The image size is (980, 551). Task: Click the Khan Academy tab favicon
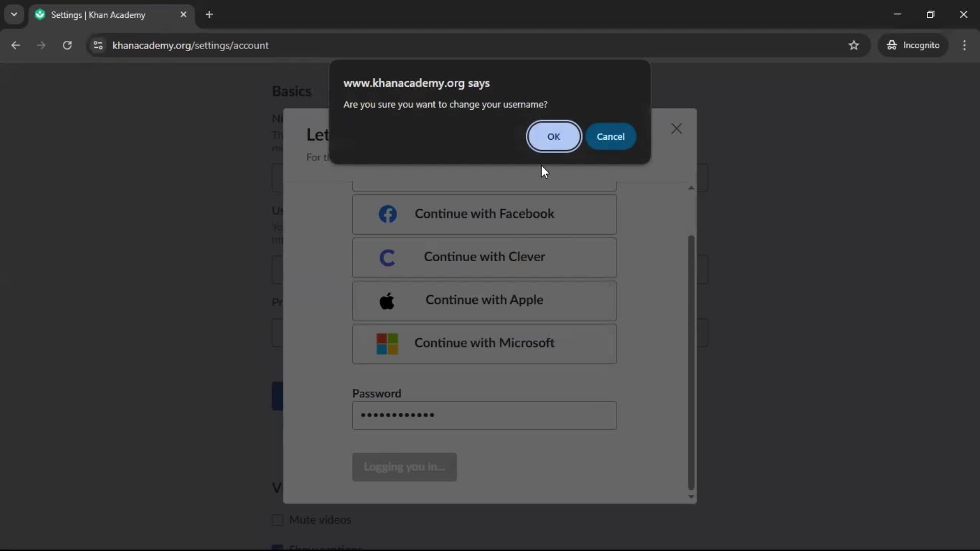(40, 15)
